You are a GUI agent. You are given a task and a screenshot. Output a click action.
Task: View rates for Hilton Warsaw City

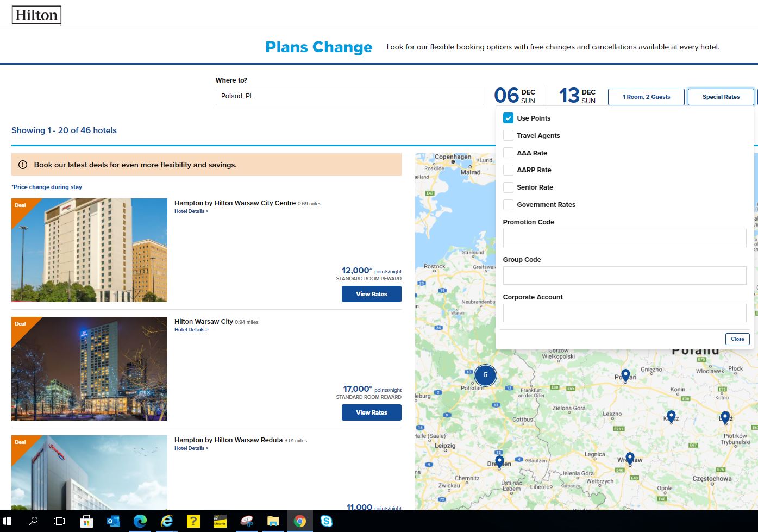click(x=372, y=412)
